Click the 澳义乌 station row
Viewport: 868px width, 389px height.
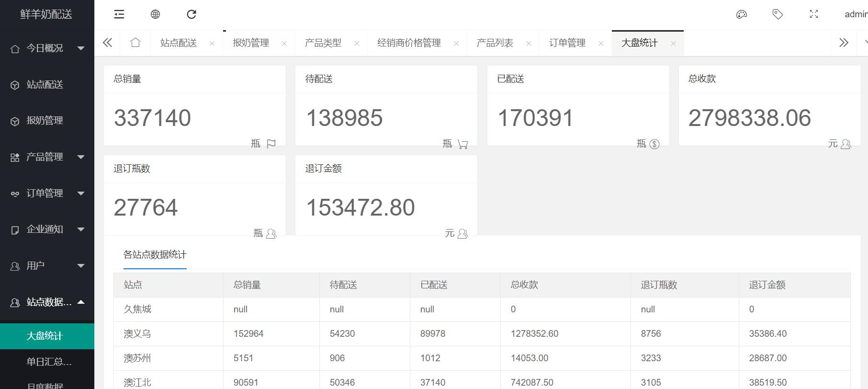pyautogui.click(x=482, y=333)
